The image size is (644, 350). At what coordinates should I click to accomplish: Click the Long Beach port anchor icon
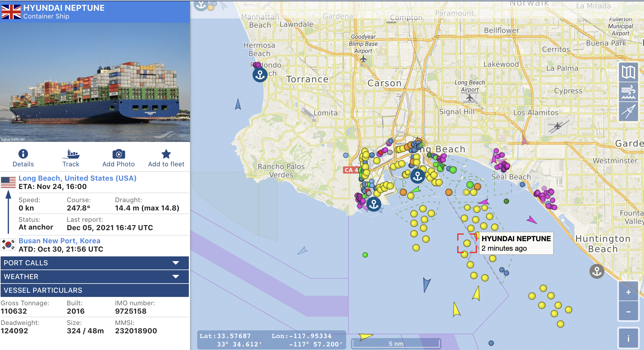(x=418, y=176)
